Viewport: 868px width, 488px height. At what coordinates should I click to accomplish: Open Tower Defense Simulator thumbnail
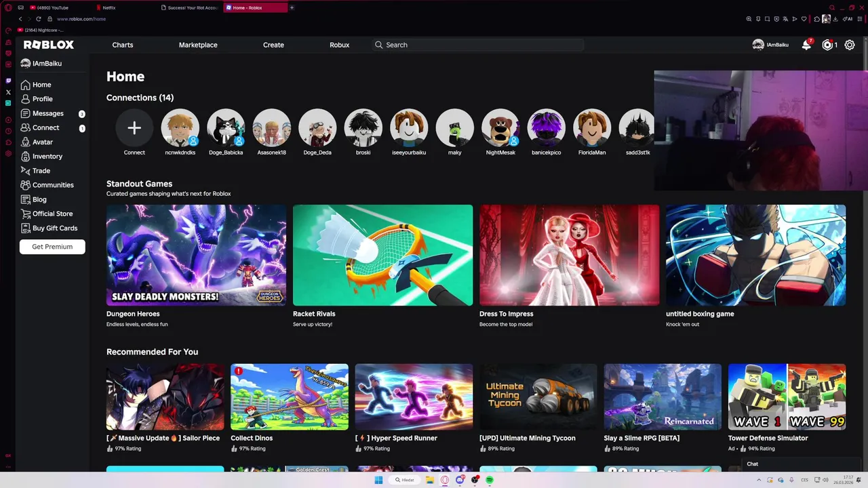coord(787,396)
